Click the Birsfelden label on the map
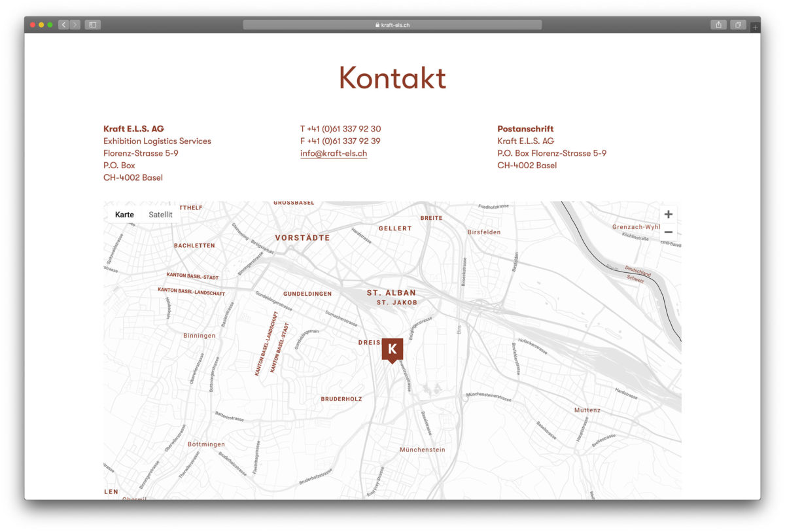This screenshot has width=785, height=532. pos(484,232)
